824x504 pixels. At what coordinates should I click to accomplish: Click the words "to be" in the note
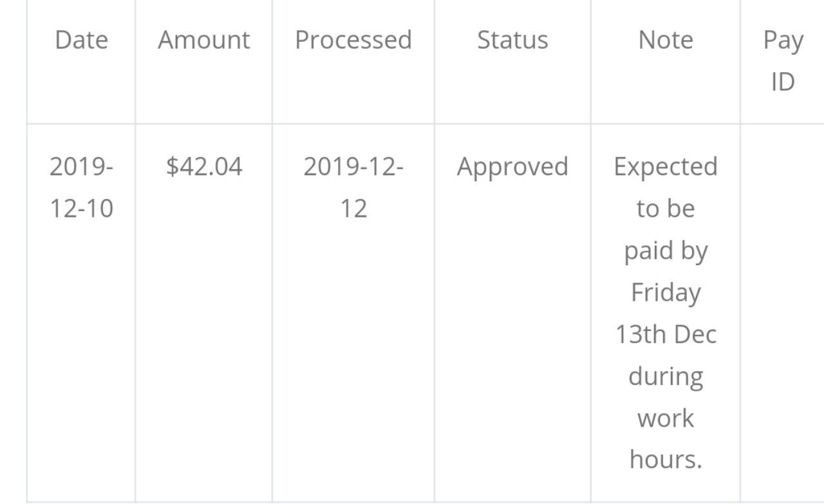click(666, 209)
